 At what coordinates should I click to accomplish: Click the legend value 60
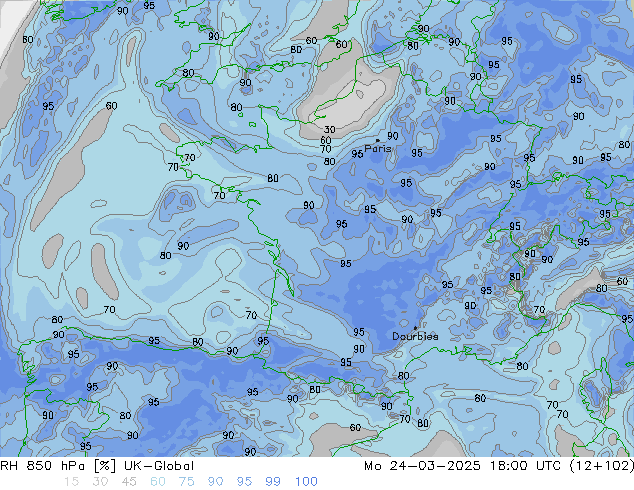click(x=158, y=482)
